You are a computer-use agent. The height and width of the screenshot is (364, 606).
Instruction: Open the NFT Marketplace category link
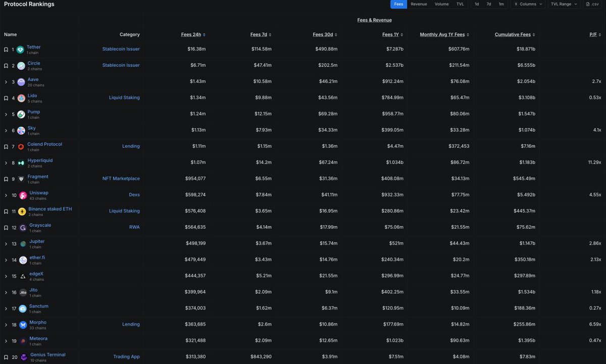coord(121,179)
